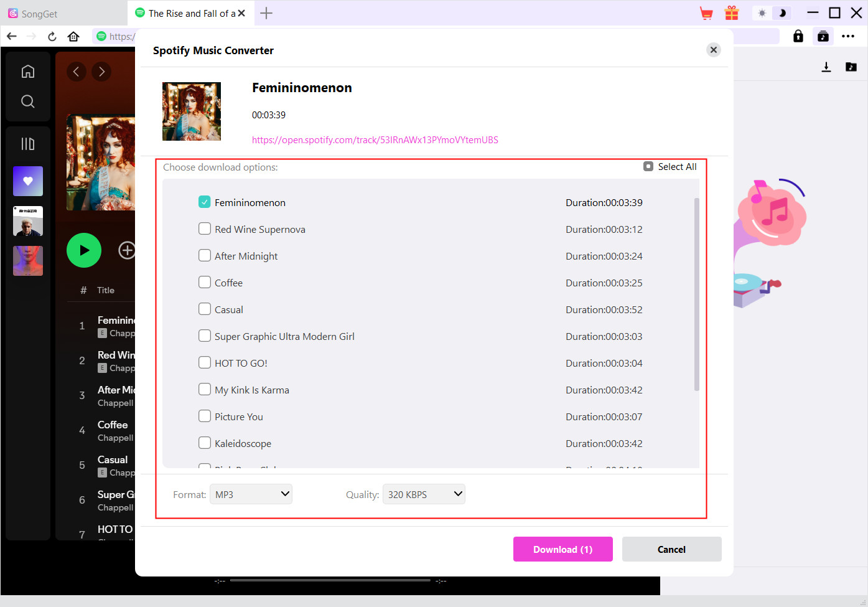Click the Cancel button
868x607 pixels.
tap(672, 549)
